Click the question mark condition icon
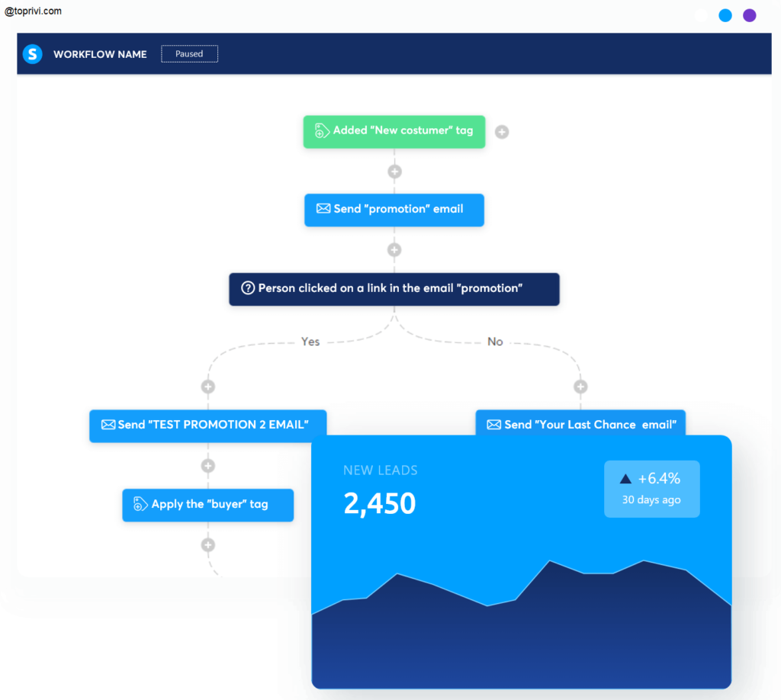This screenshot has width=781, height=700. pyautogui.click(x=248, y=287)
